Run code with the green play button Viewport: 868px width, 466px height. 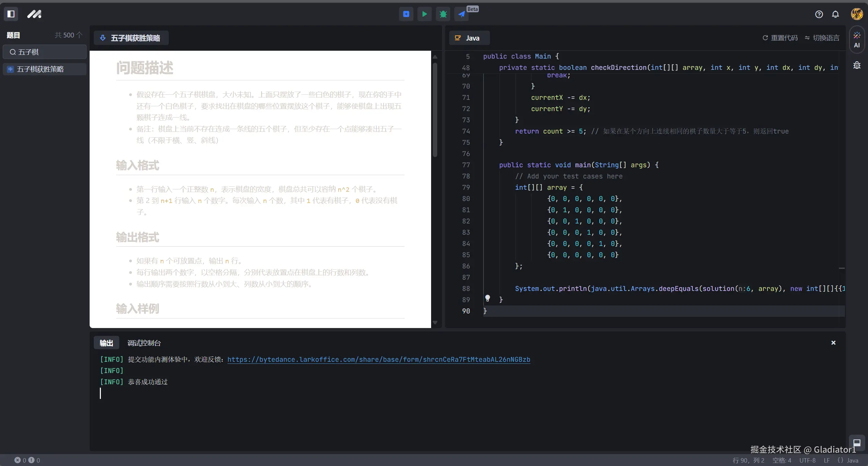(x=424, y=14)
